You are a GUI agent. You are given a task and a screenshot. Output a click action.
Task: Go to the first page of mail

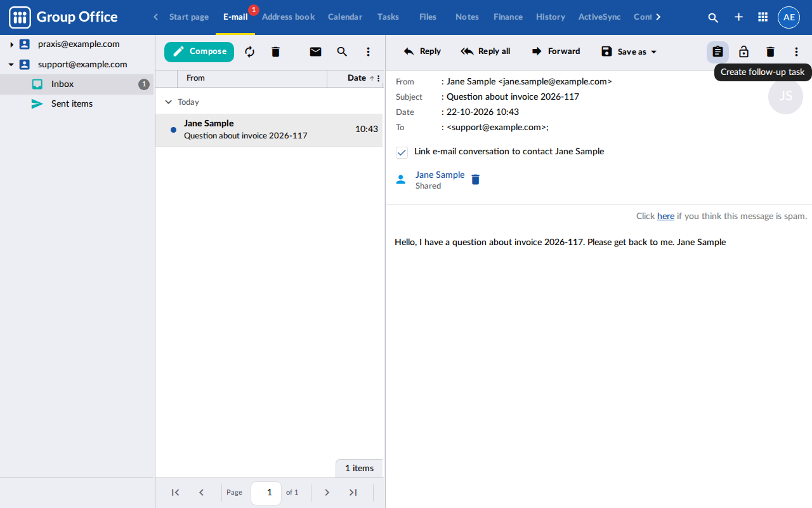(176, 492)
